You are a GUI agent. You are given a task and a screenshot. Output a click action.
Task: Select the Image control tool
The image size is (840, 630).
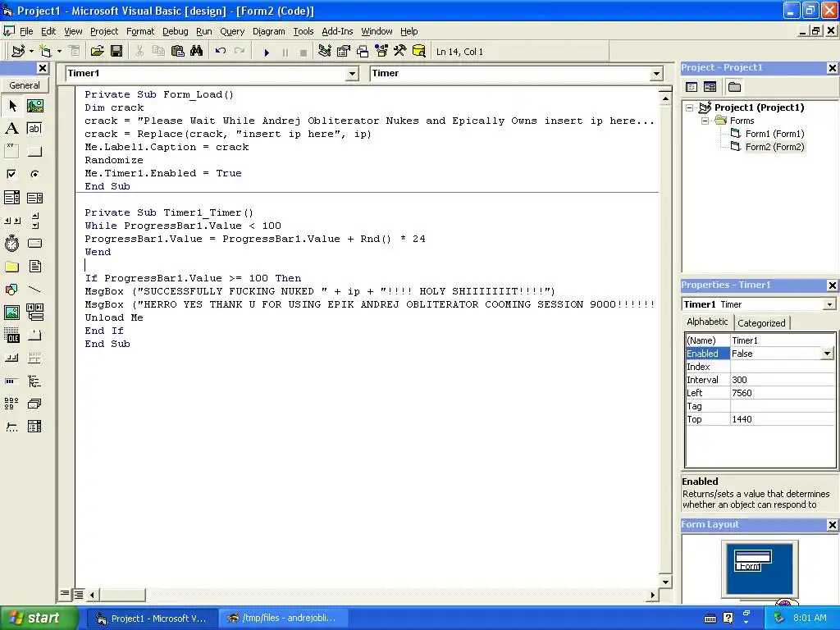11,312
